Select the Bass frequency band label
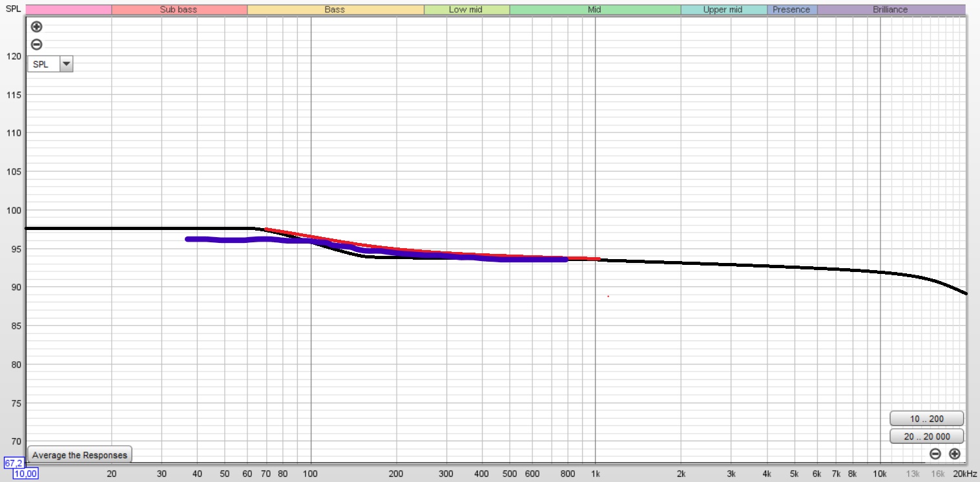The image size is (980, 482). 335,10
